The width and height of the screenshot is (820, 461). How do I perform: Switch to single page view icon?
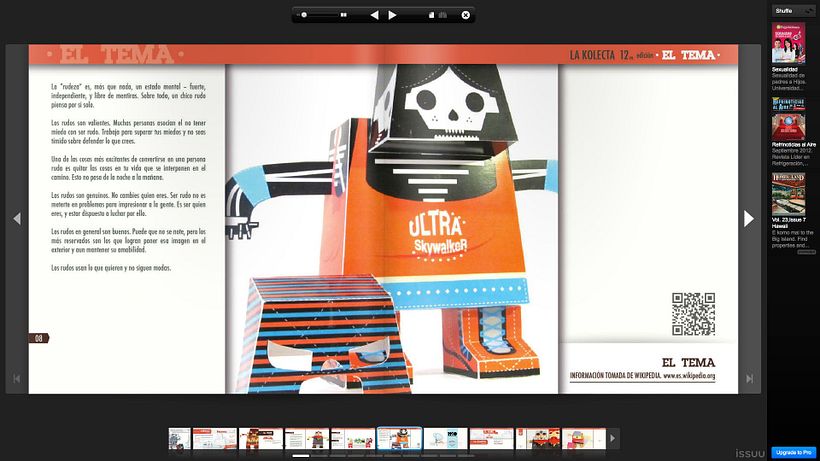point(431,15)
